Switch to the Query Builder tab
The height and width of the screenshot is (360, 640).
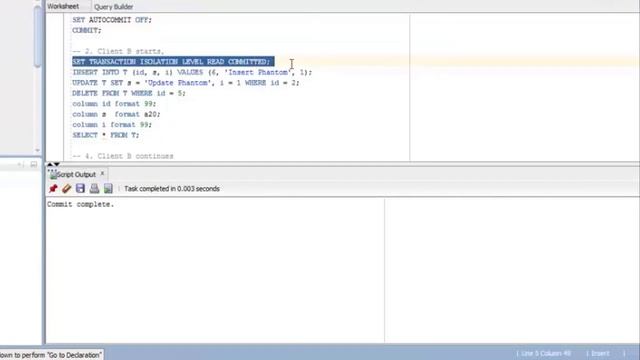point(113,7)
